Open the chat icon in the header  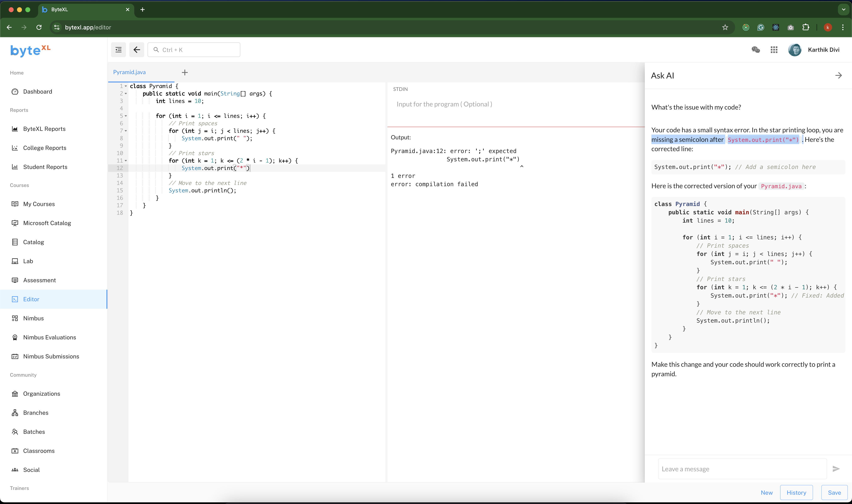tap(756, 49)
